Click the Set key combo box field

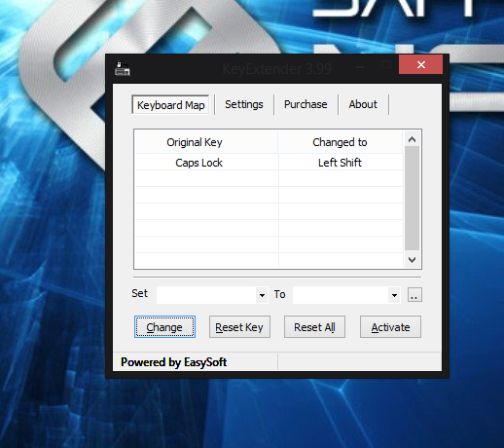click(212, 295)
